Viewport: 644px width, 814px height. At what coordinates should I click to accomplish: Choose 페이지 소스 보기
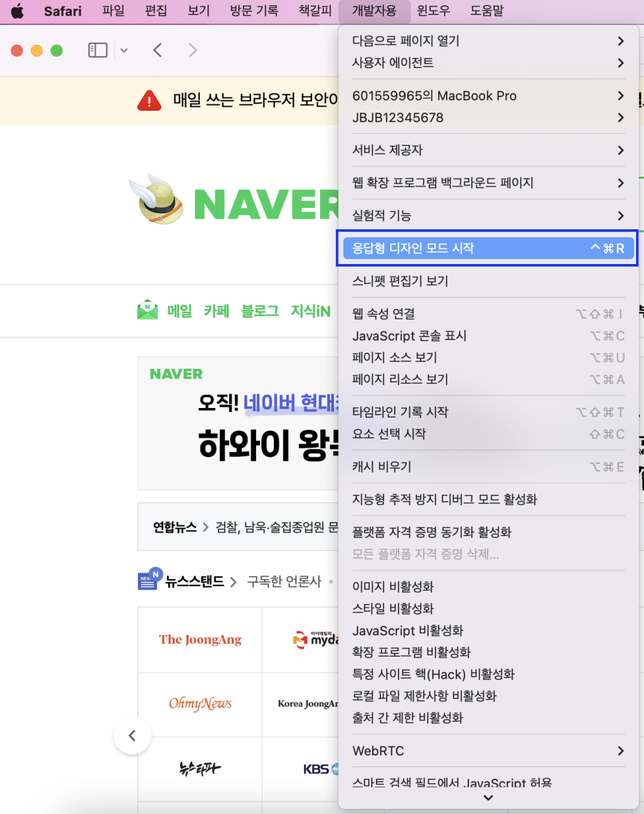click(488, 358)
